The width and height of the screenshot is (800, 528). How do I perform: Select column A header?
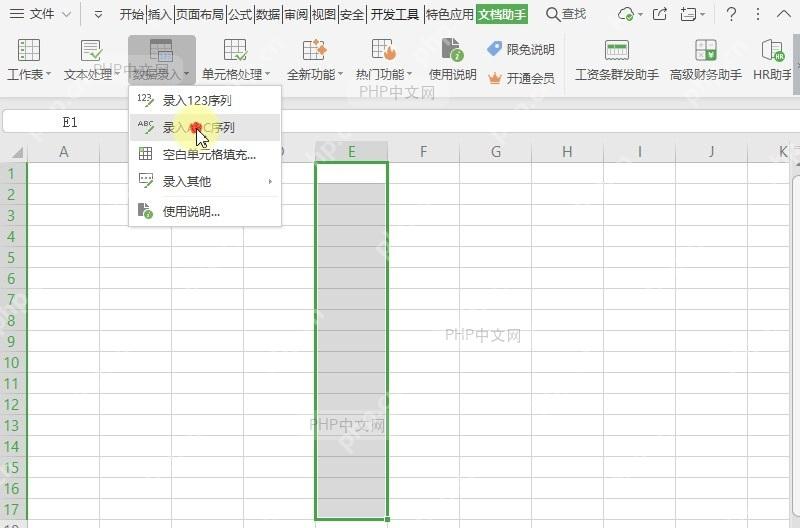(63, 152)
